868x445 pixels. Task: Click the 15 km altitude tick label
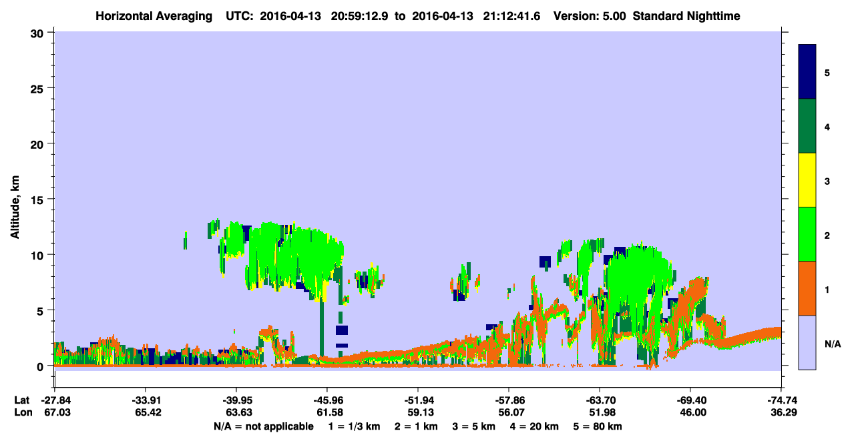click(x=39, y=199)
